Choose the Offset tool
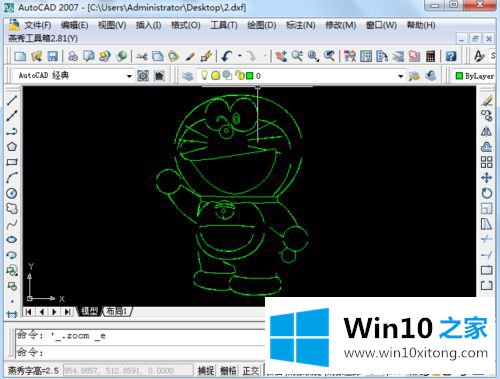The width and height of the screenshot is (500, 379). tap(487, 147)
